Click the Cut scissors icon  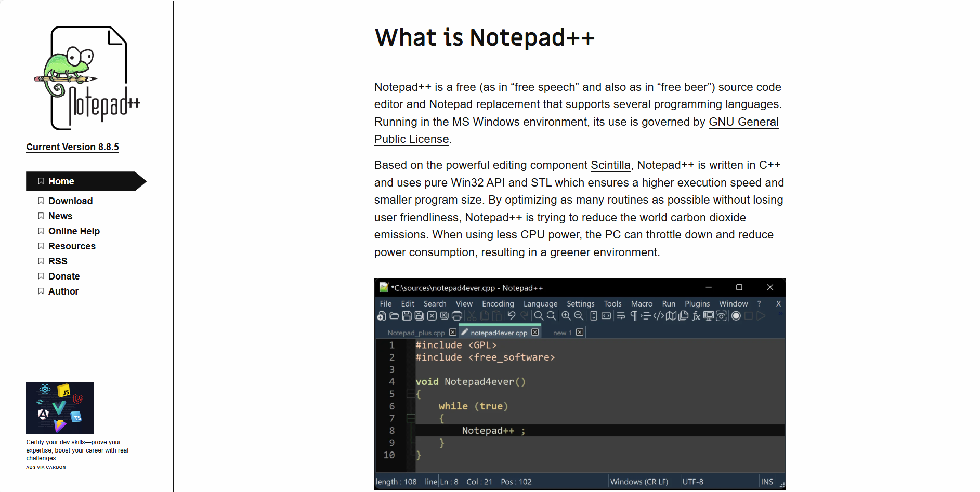(x=472, y=316)
